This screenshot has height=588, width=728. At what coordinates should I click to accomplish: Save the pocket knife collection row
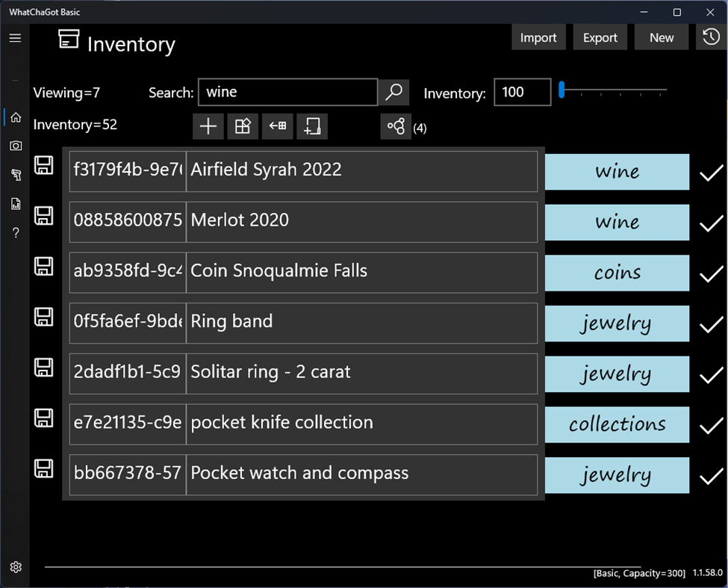(x=43, y=418)
